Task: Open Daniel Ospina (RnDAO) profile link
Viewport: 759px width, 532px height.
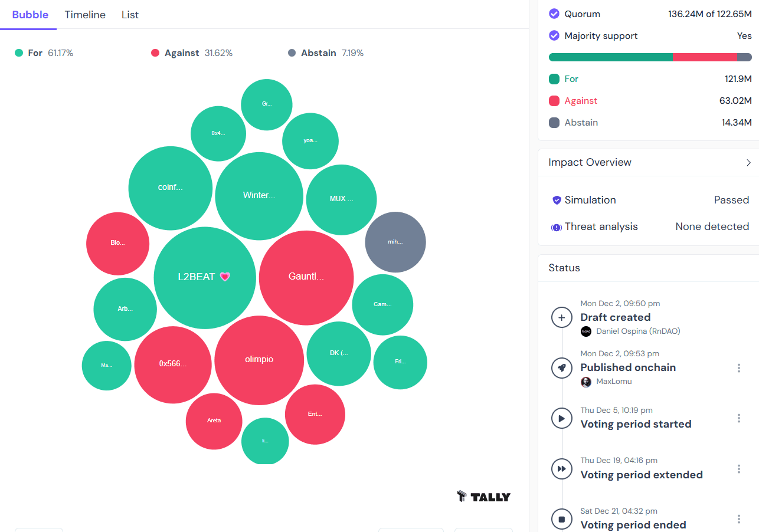Action: pyautogui.click(x=638, y=331)
